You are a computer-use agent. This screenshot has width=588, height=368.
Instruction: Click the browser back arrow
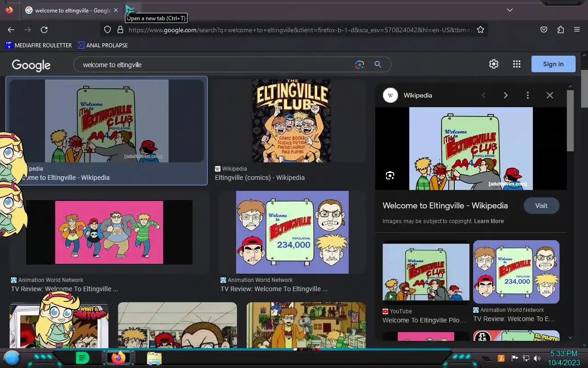[11, 29]
